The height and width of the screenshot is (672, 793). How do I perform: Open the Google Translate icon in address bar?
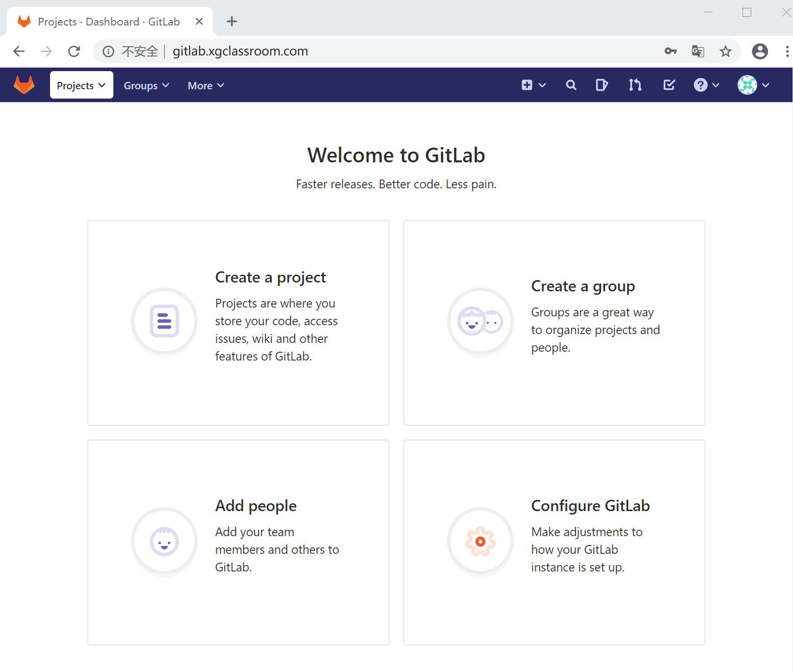tap(698, 51)
